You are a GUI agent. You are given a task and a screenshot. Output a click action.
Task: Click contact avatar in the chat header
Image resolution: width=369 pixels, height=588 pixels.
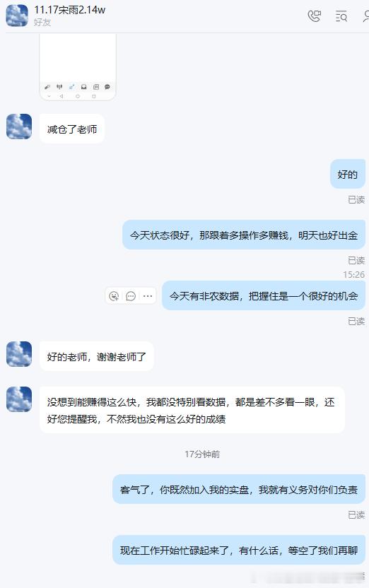pyautogui.click(x=17, y=16)
